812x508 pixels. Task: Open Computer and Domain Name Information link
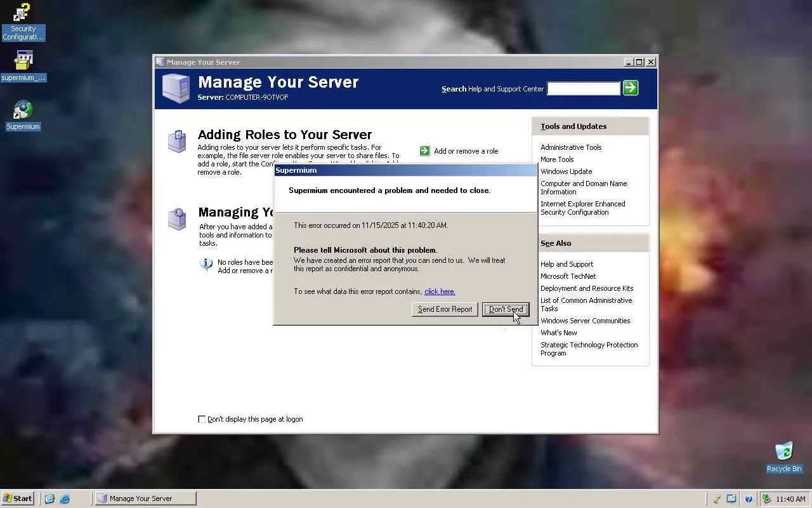point(584,187)
